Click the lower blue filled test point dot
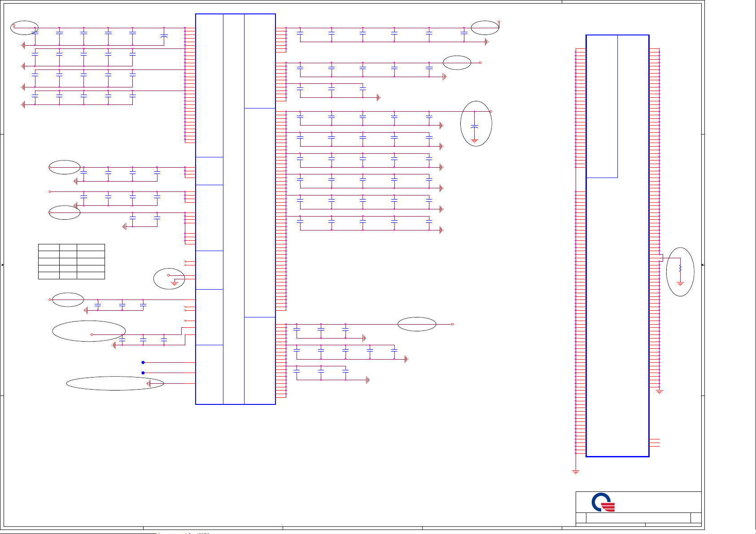 (x=143, y=373)
